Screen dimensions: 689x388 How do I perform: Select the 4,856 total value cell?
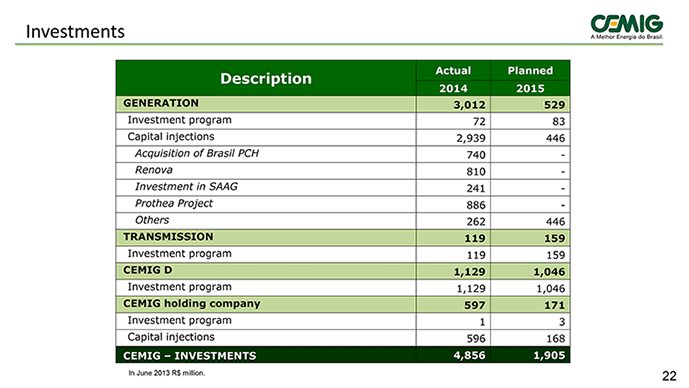(x=453, y=355)
